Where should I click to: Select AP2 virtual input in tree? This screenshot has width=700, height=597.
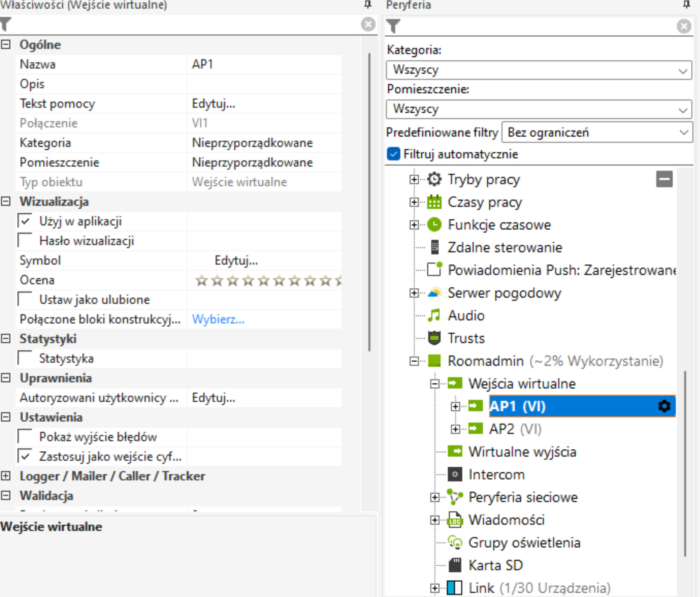[x=514, y=429]
